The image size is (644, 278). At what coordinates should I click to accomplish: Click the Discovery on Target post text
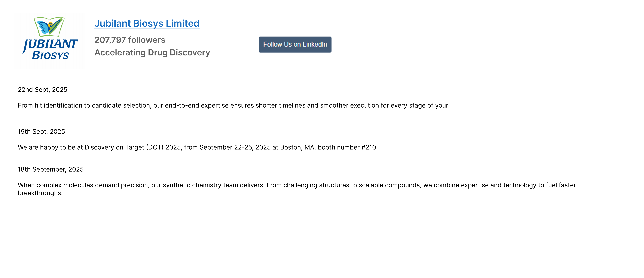tap(197, 148)
